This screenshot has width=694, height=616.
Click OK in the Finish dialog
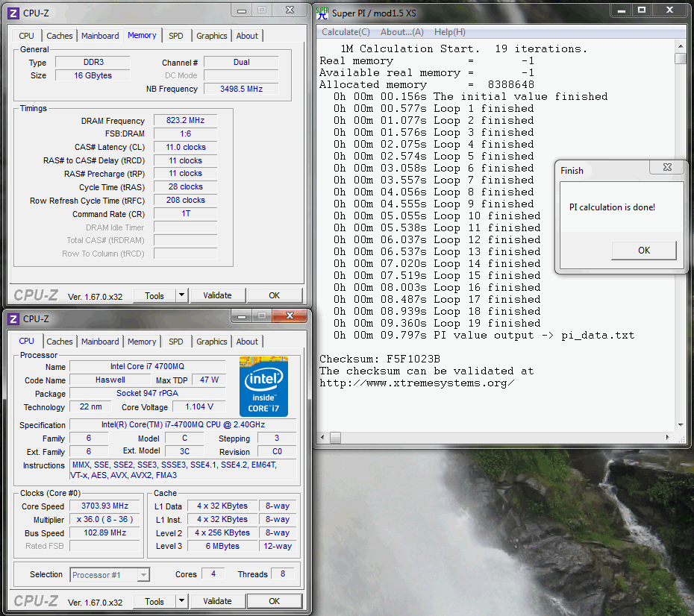pos(644,251)
